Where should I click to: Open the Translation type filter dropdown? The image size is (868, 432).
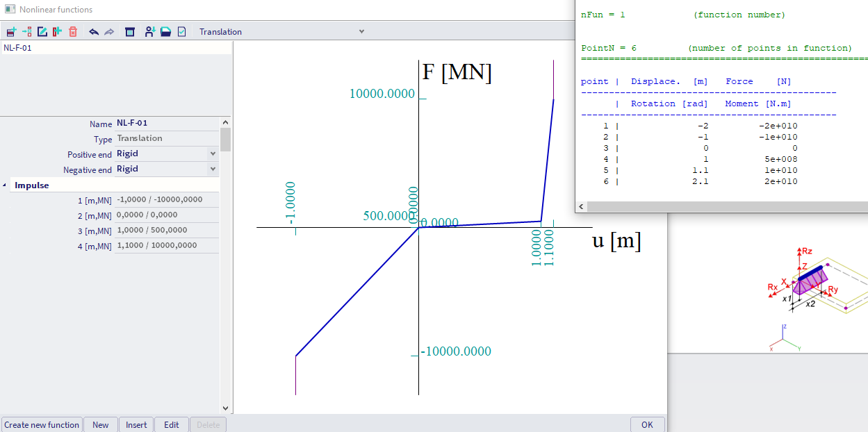tap(361, 32)
